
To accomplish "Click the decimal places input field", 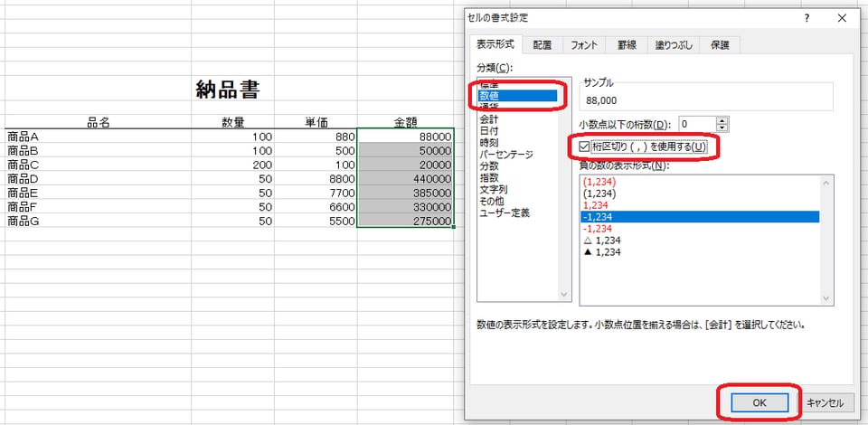I will coord(696,124).
